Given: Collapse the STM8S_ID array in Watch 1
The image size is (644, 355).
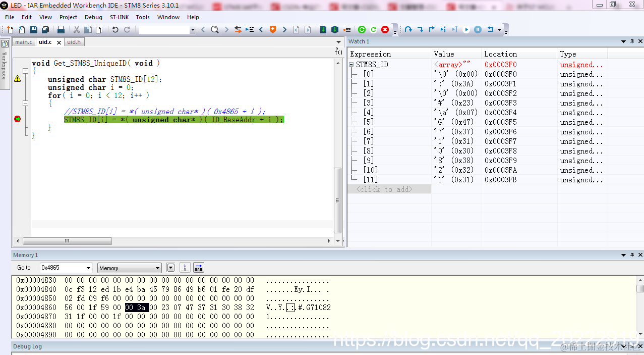Looking at the screenshot, I should coord(352,65).
